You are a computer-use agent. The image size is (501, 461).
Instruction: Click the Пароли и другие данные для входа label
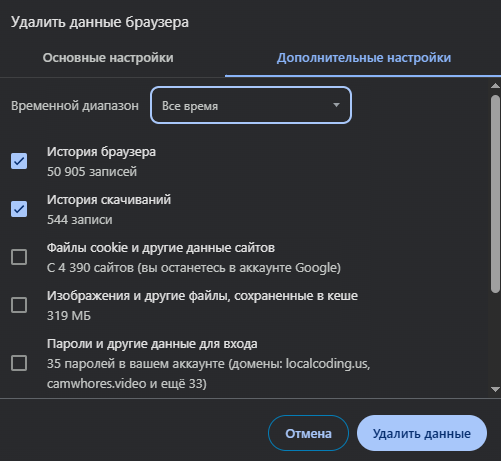(x=152, y=344)
